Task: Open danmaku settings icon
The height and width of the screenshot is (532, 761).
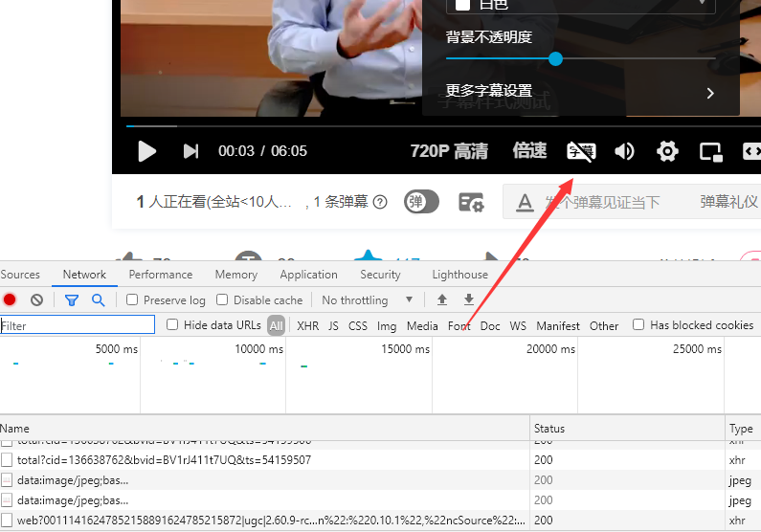Action: (471, 202)
